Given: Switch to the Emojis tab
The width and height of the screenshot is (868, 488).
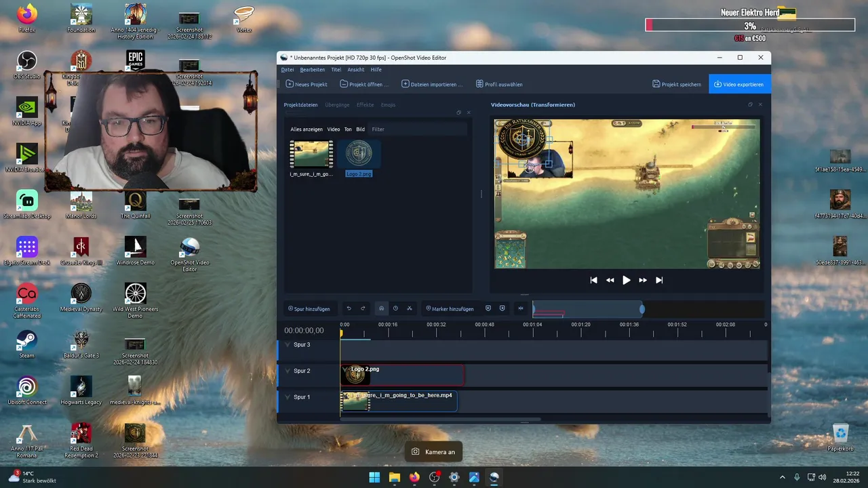Looking at the screenshot, I should [388, 105].
